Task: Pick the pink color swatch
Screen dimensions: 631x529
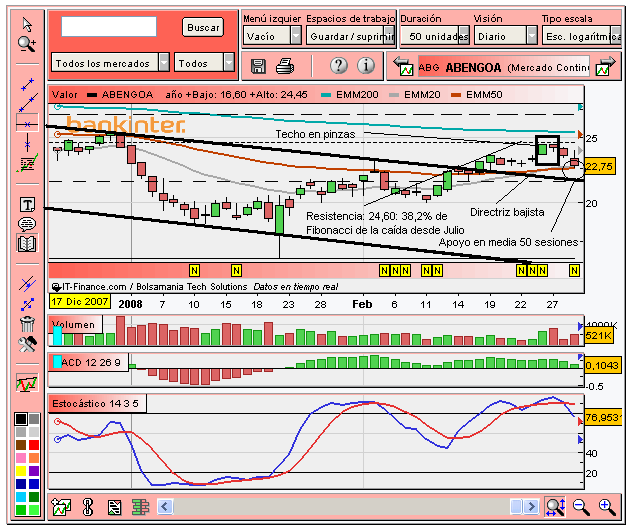Action: [21, 458]
